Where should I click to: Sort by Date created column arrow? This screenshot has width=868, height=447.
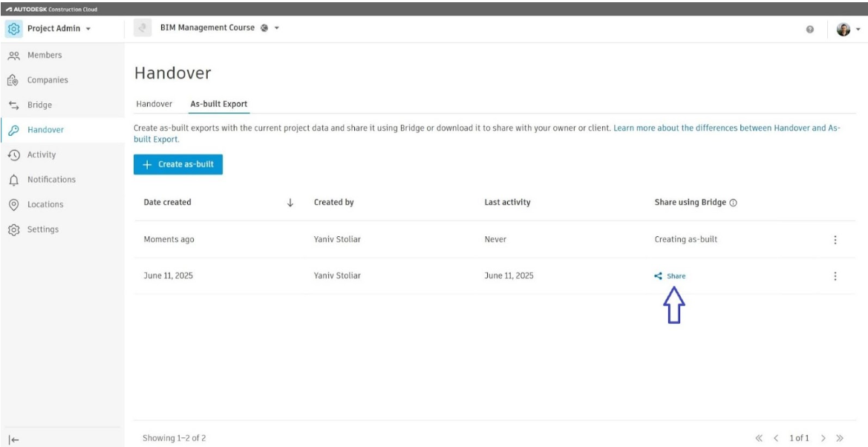coord(290,203)
